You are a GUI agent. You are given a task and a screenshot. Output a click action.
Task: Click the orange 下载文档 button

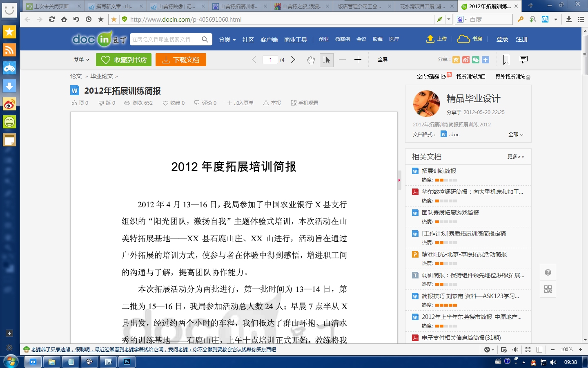181,60
